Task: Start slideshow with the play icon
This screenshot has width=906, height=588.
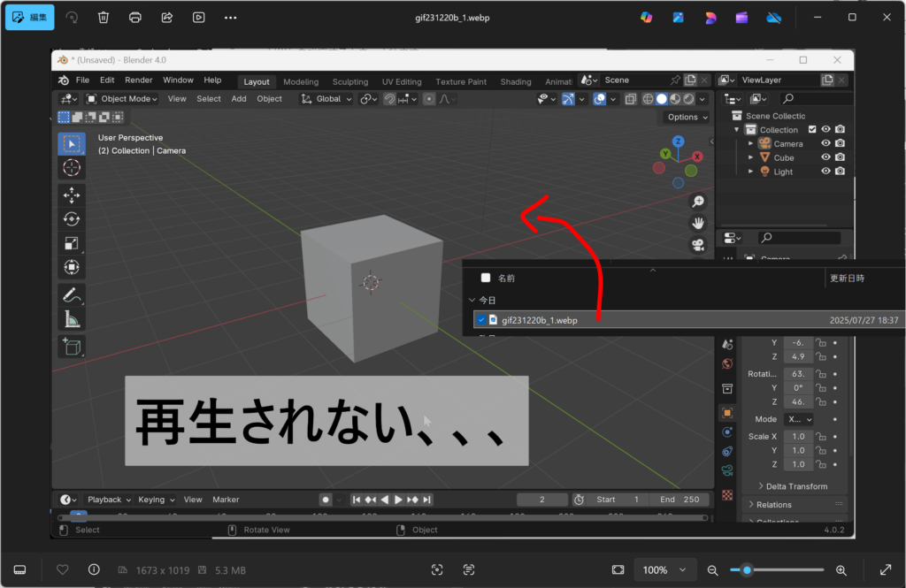Action: [199, 17]
